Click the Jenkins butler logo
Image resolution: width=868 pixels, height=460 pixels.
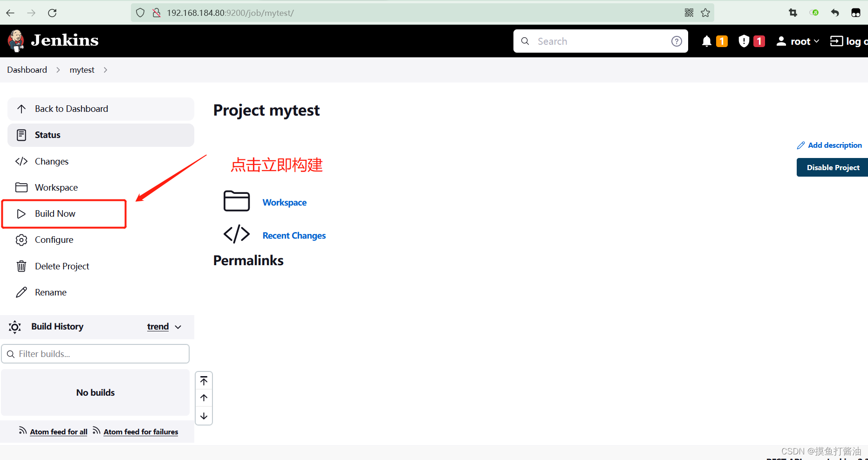(x=16, y=41)
